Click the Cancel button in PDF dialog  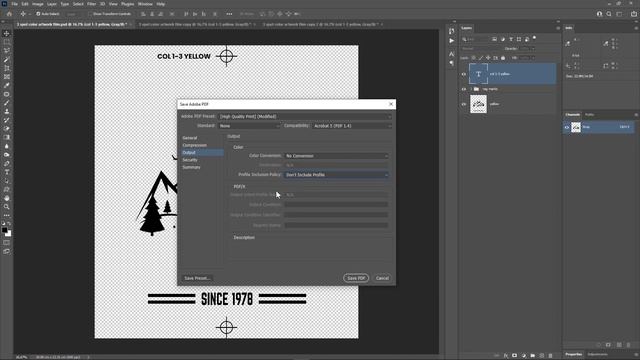[382, 278]
